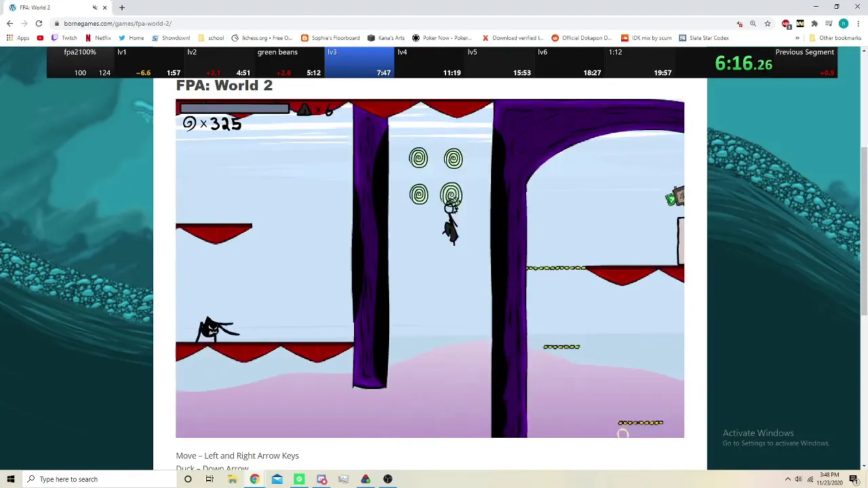Open a new tab with the plus button
This screenshot has height=488, width=868.
tap(122, 7)
